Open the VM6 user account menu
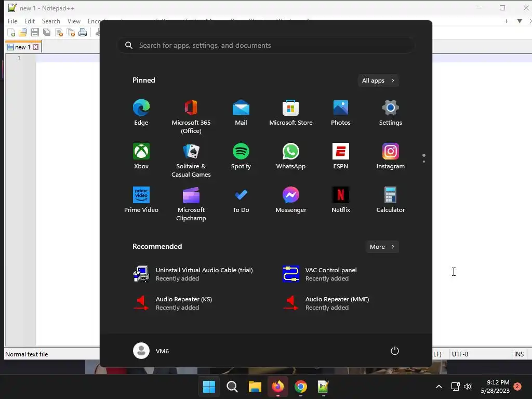The height and width of the screenshot is (399, 532). (151, 351)
